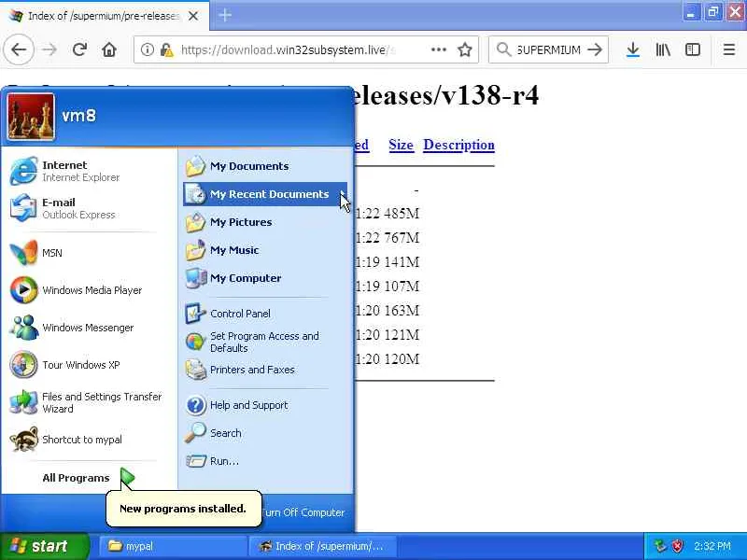This screenshot has width=747, height=560.
Task: Close the Index of /supermium tab
Action: pyautogui.click(x=193, y=16)
